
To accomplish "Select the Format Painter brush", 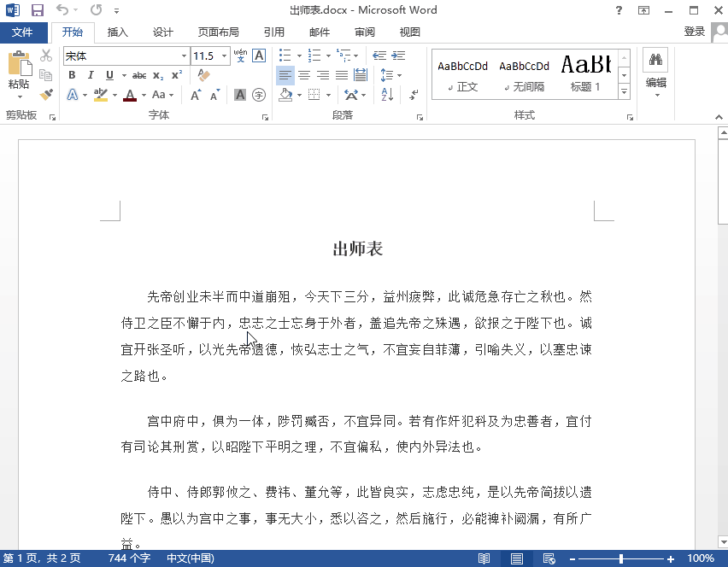I will click(x=45, y=95).
